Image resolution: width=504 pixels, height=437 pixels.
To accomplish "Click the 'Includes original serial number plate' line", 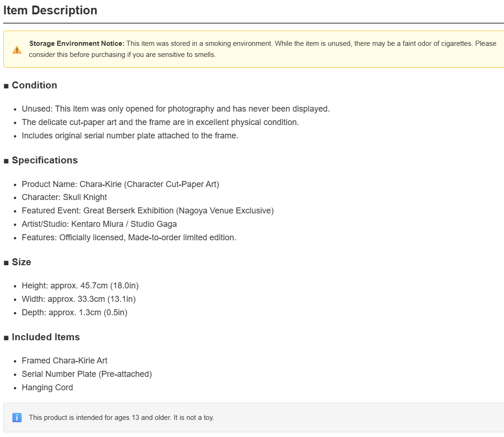I will [130, 136].
